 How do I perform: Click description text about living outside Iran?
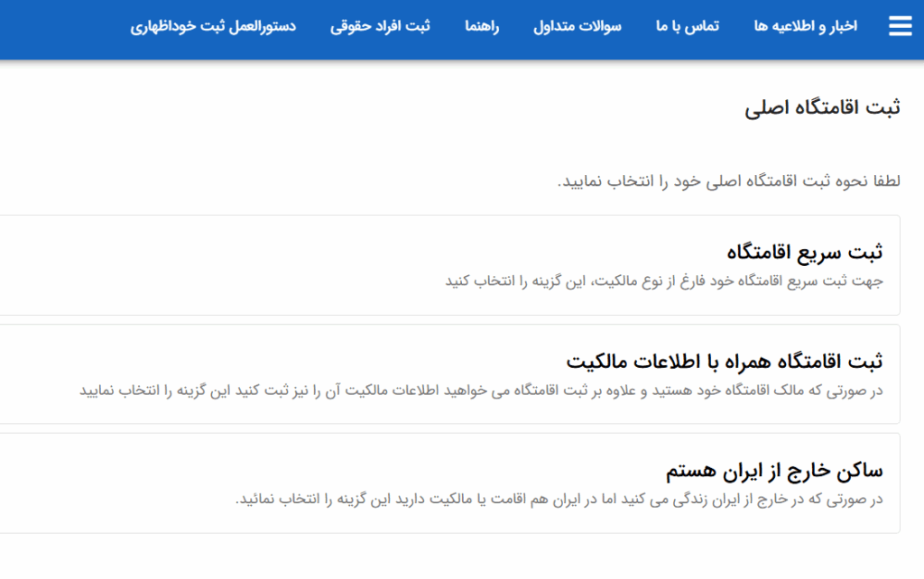click(x=559, y=499)
